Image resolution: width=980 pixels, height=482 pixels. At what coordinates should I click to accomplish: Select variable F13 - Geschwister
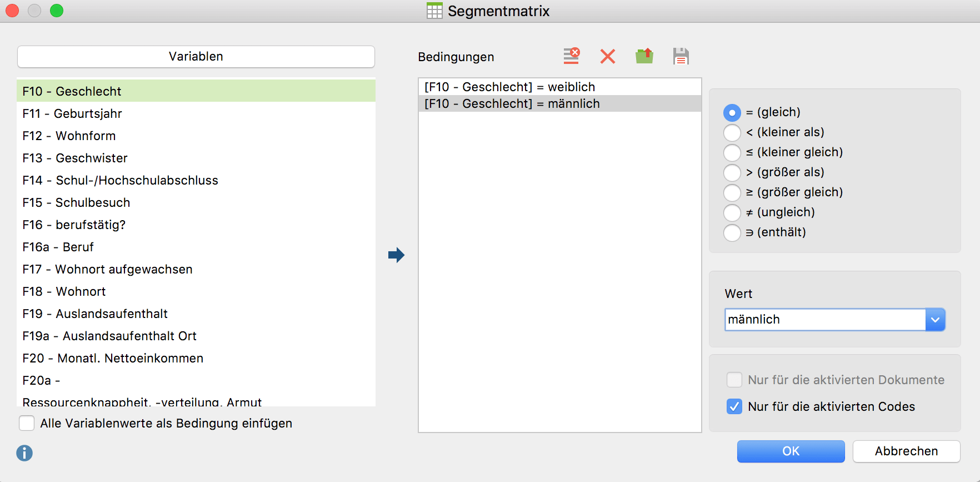[x=196, y=158]
